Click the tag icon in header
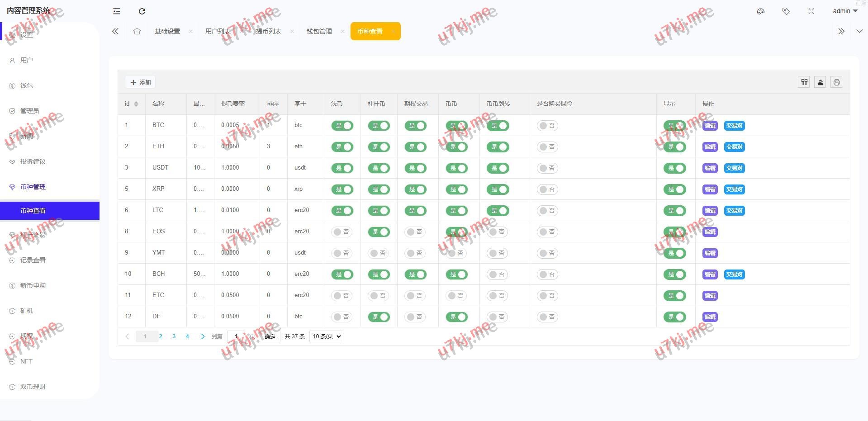 [786, 11]
